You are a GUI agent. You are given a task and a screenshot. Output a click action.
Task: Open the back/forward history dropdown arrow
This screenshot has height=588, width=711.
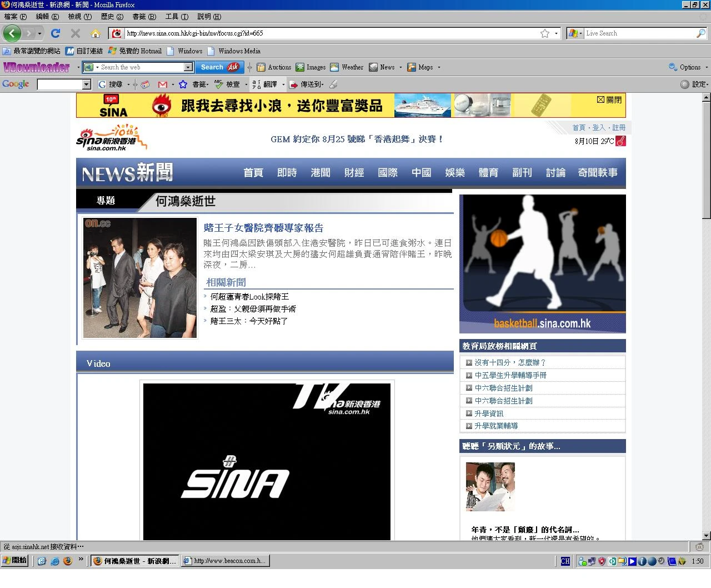point(39,34)
